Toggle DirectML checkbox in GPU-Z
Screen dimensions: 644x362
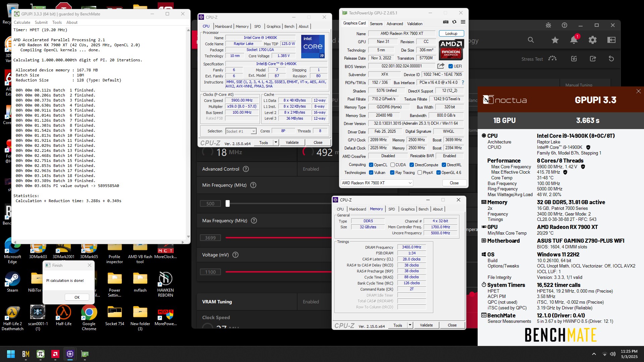[444, 165]
